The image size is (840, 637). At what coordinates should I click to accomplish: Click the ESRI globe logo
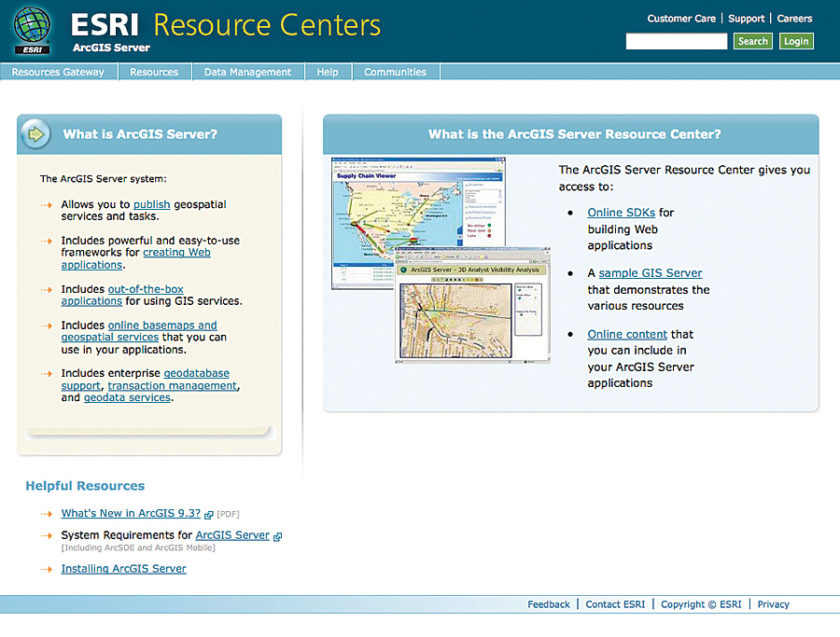[x=32, y=30]
